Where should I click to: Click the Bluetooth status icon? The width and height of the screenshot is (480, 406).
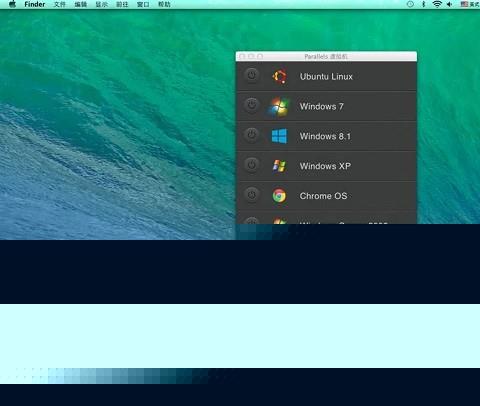423,4
